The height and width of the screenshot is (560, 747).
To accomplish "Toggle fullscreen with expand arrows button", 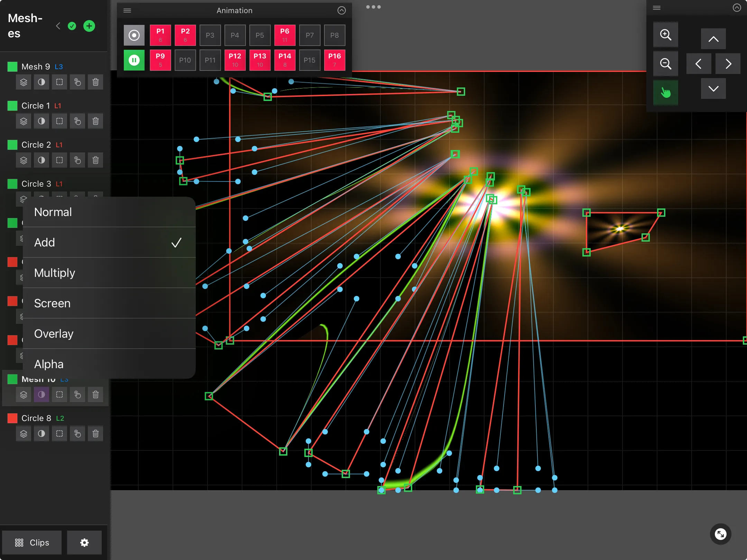I will click(x=721, y=534).
